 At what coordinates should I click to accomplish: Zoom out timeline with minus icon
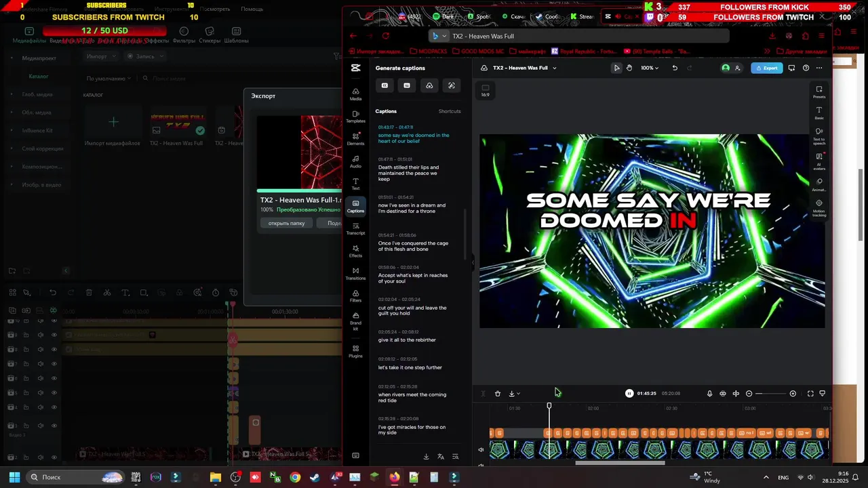(x=749, y=394)
